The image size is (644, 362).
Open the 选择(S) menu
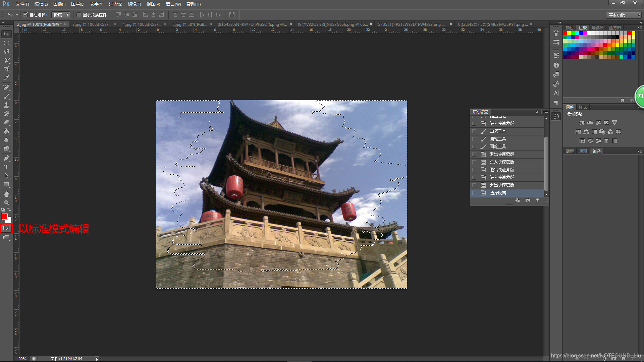115,4
